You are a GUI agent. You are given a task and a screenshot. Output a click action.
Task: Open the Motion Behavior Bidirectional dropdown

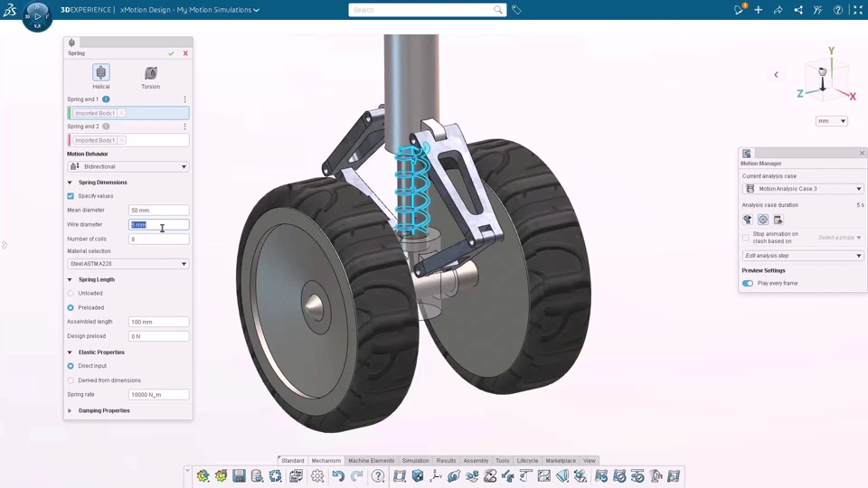(x=127, y=166)
